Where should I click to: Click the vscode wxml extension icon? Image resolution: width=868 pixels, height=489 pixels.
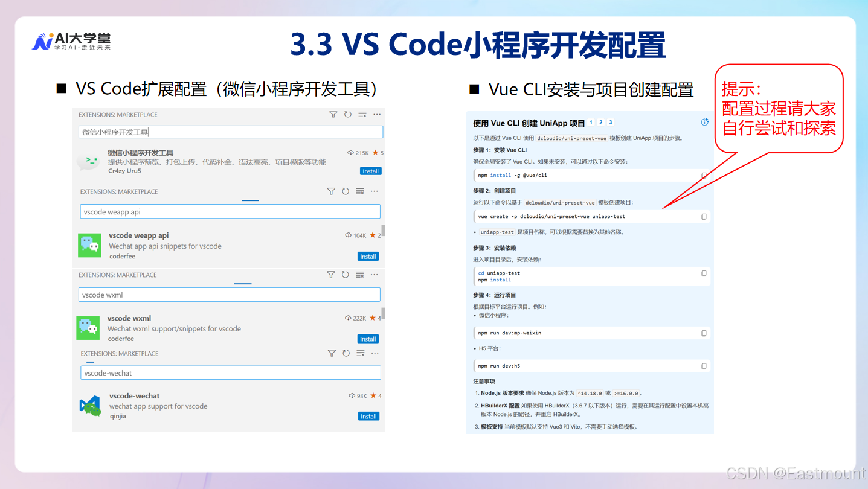tap(88, 328)
